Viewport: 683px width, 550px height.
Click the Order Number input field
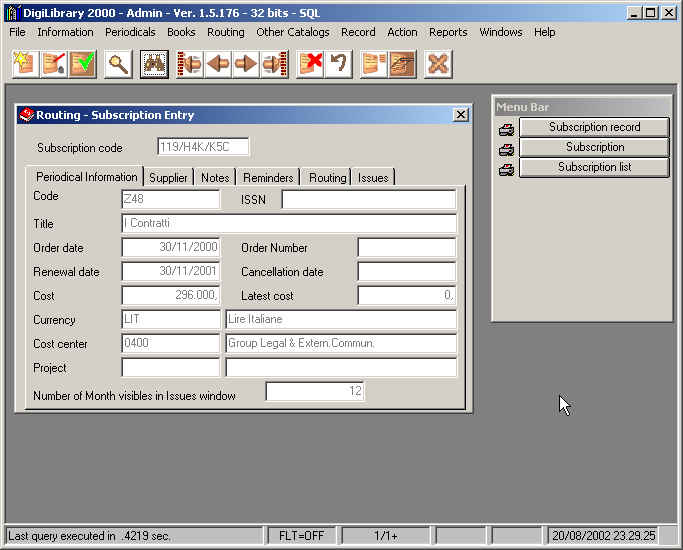(x=406, y=248)
